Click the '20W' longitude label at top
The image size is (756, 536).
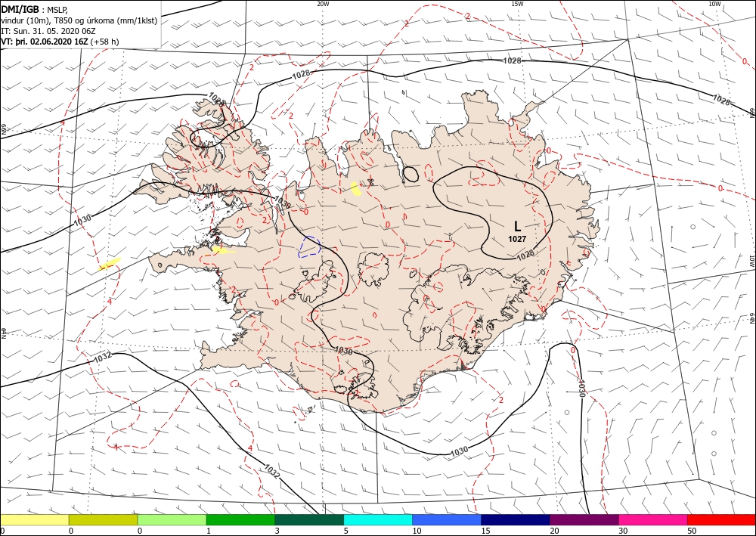(323, 4)
